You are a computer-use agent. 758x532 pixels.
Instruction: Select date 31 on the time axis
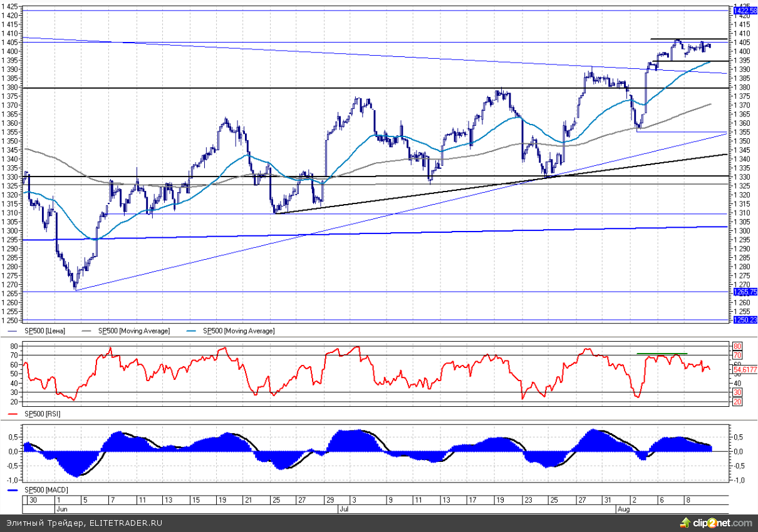(606, 501)
